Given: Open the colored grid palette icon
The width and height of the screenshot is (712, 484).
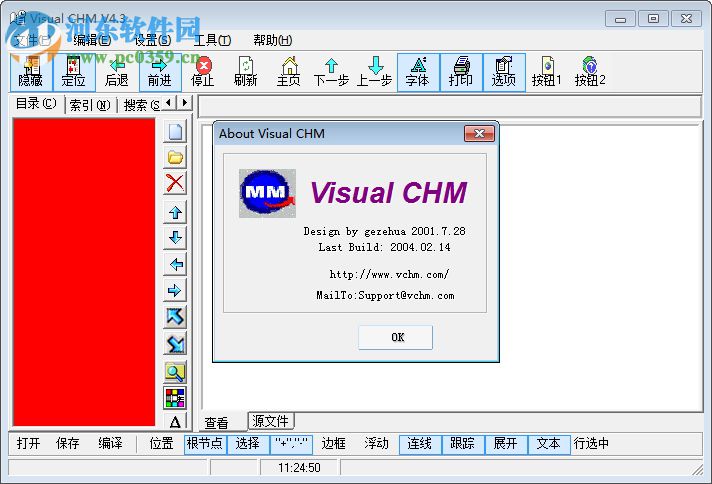Looking at the screenshot, I should [x=175, y=398].
